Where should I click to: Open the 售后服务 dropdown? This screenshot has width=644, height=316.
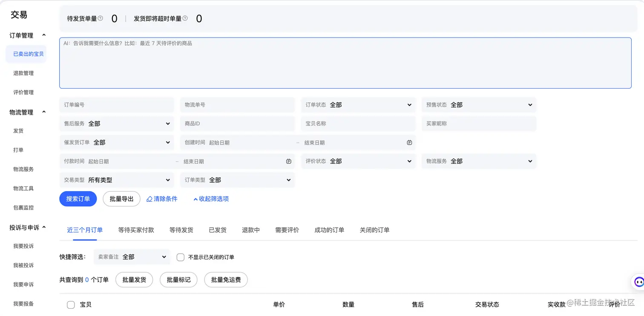(x=117, y=124)
